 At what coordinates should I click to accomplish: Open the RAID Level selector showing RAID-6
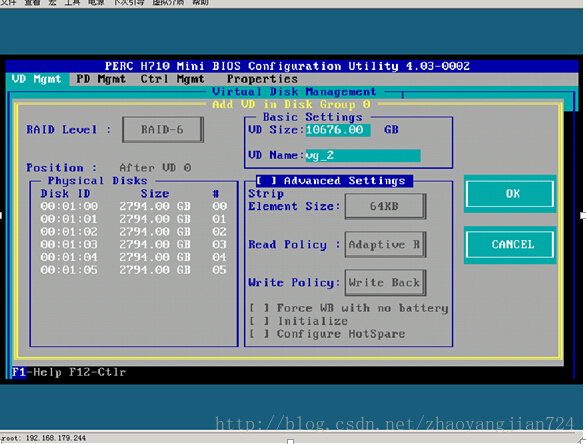point(163,130)
